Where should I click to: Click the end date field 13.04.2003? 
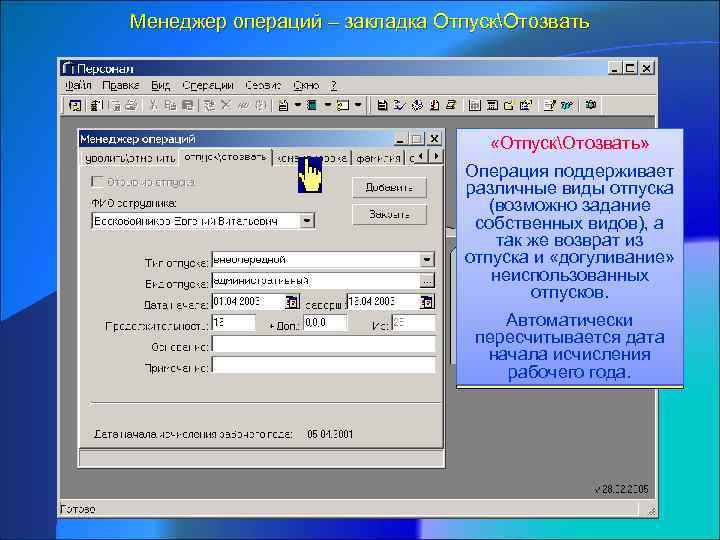tap(383, 302)
